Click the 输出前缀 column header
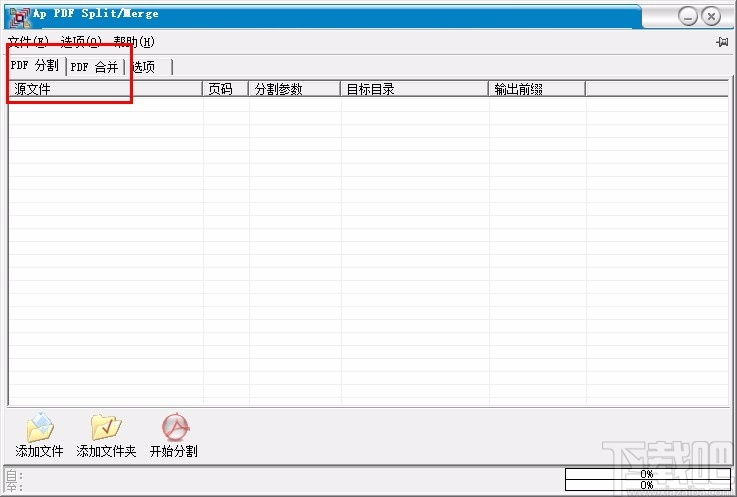 tap(537, 88)
